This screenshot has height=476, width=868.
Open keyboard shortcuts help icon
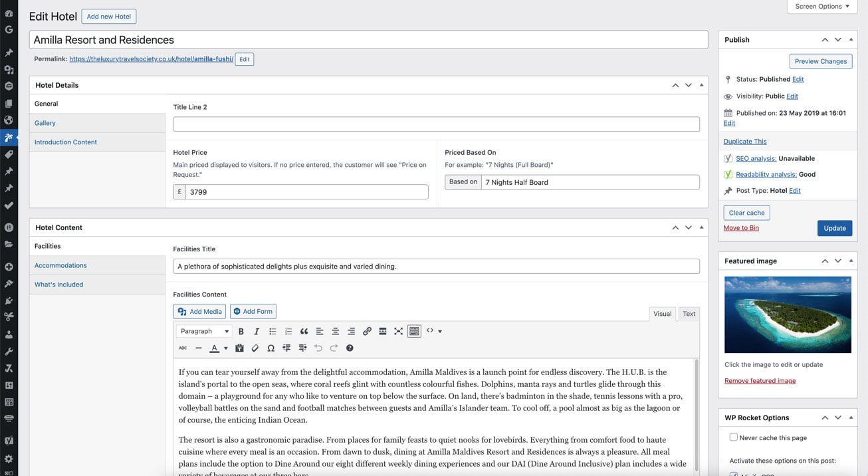pyautogui.click(x=350, y=348)
